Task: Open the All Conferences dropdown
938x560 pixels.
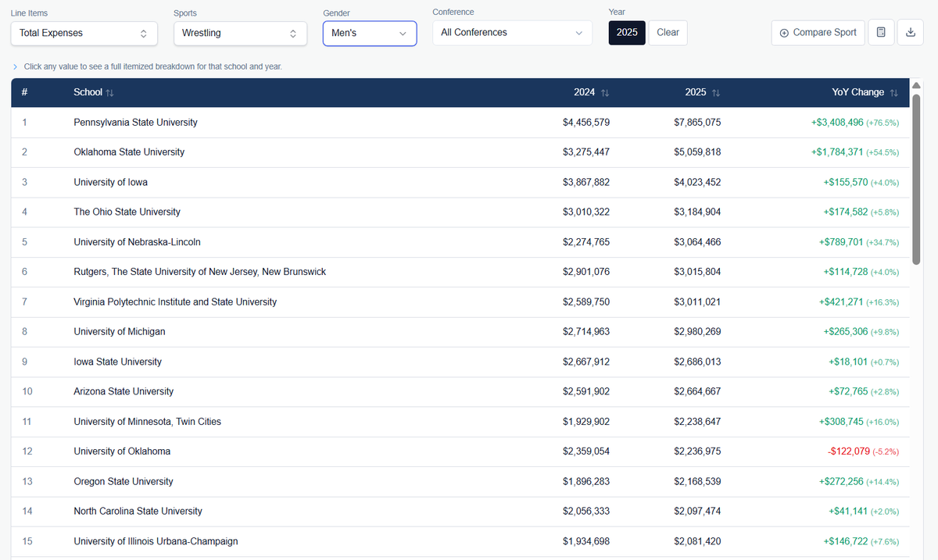Action: tap(512, 32)
